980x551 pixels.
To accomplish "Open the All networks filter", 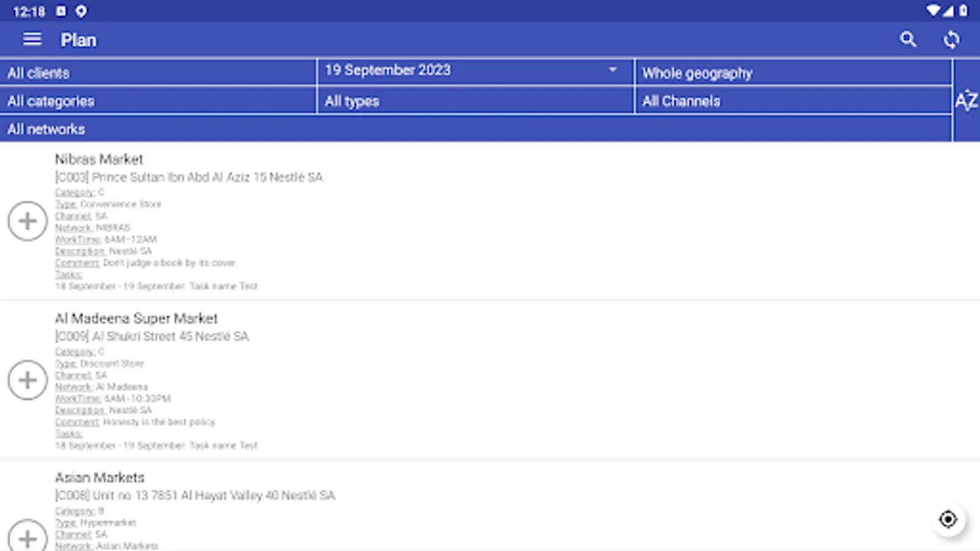I will (x=475, y=129).
